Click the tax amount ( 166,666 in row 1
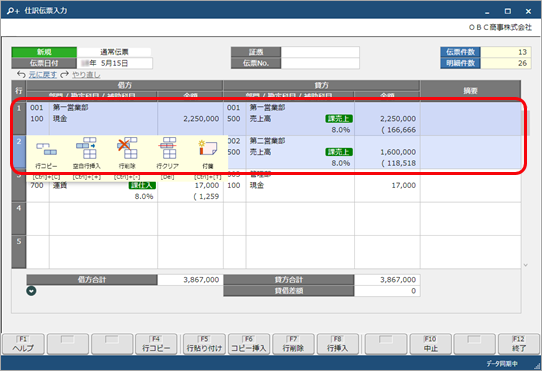Image resolution: width=542 pixels, height=371 pixels. (x=399, y=130)
